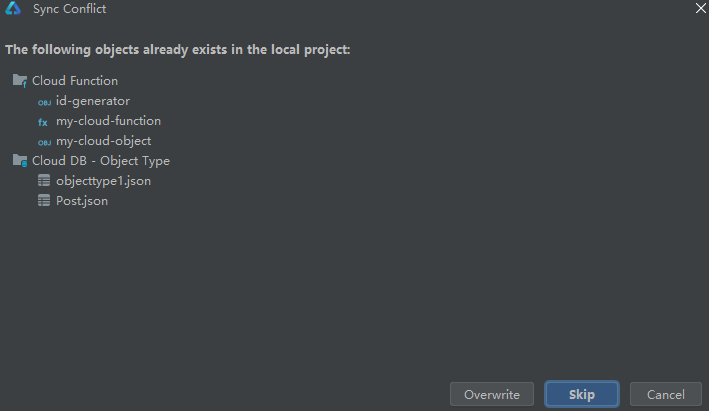
Task: Click the Cloud Function folder icon
Action: tap(20, 81)
